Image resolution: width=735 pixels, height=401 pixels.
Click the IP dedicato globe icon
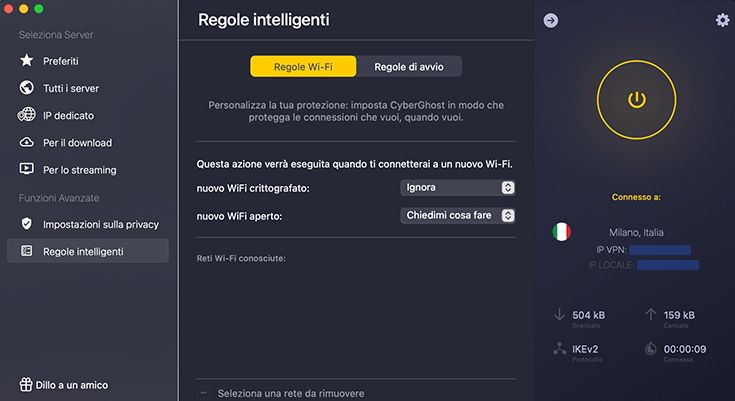(27, 114)
